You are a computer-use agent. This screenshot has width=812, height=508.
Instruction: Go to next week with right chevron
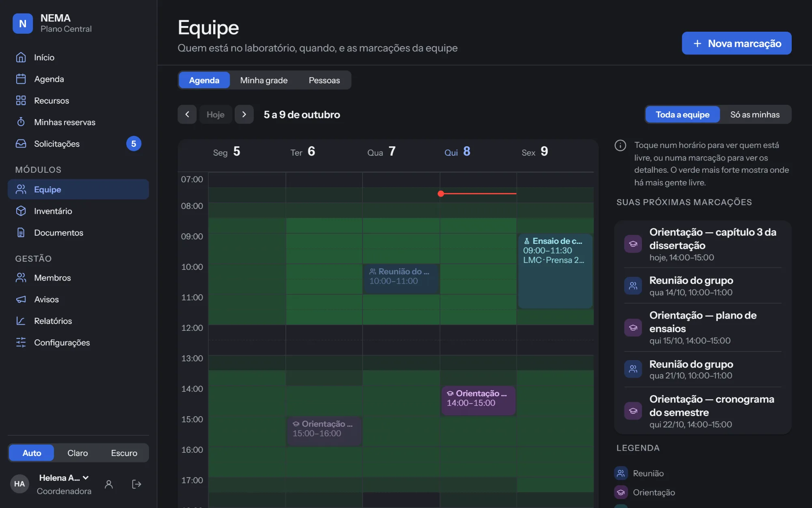[x=244, y=114]
